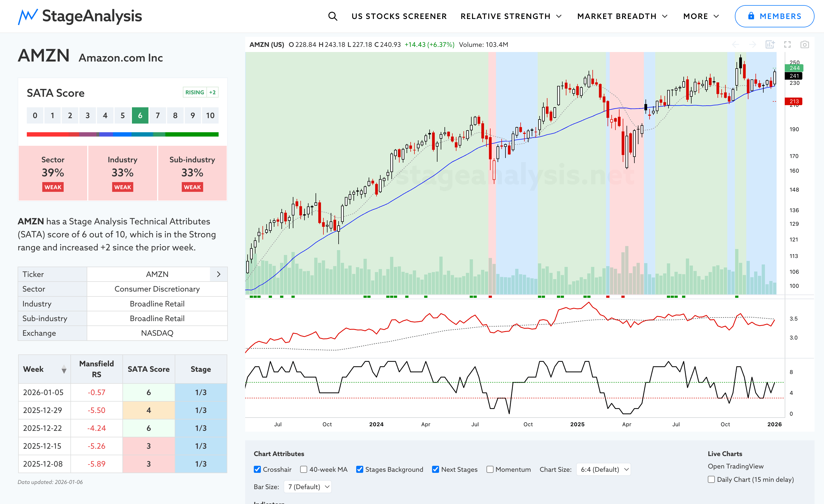Click the Members button
This screenshot has width=824, height=504.
pos(774,16)
